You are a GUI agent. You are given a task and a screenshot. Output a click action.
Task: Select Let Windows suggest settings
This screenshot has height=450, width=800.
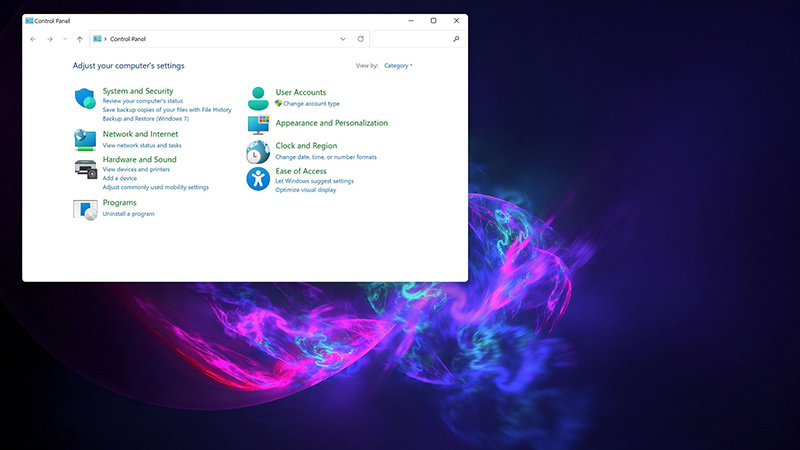click(x=314, y=181)
